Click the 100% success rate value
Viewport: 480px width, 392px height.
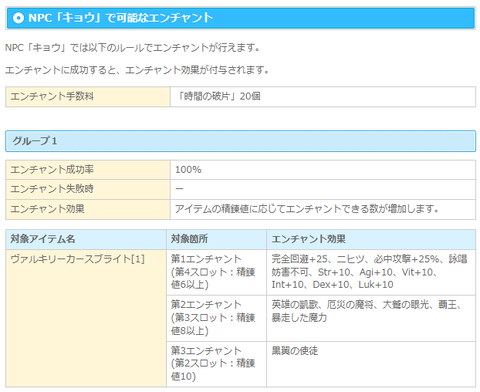tap(188, 170)
